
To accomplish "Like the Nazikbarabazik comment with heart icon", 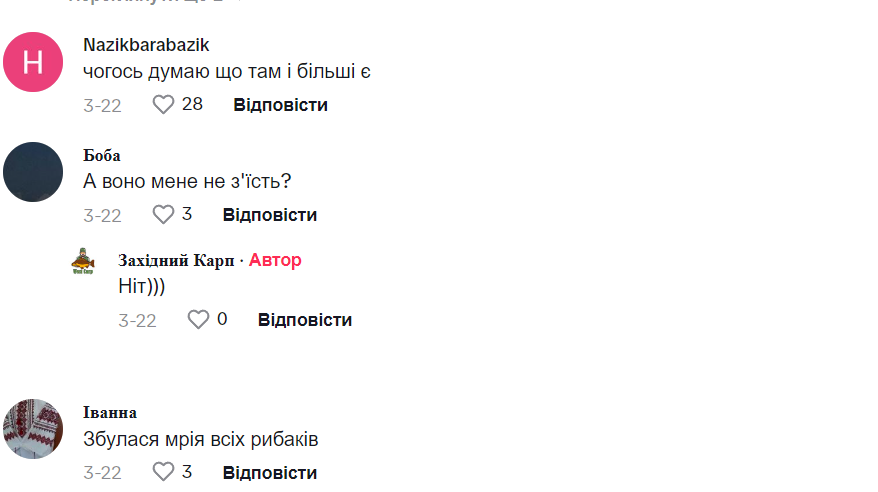I will (x=163, y=104).
